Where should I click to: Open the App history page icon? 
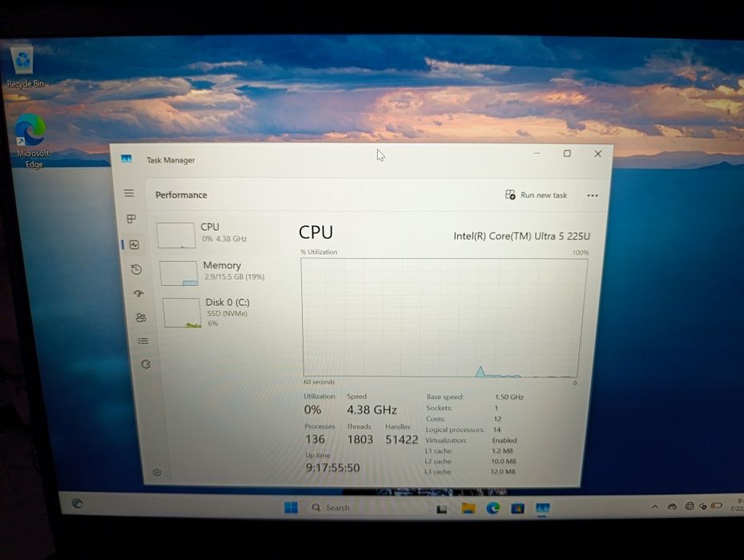click(137, 269)
